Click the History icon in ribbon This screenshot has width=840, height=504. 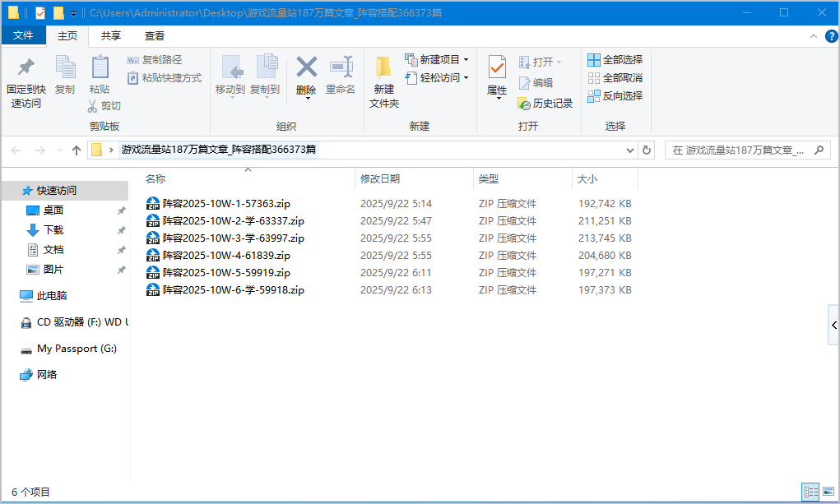[x=545, y=104]
